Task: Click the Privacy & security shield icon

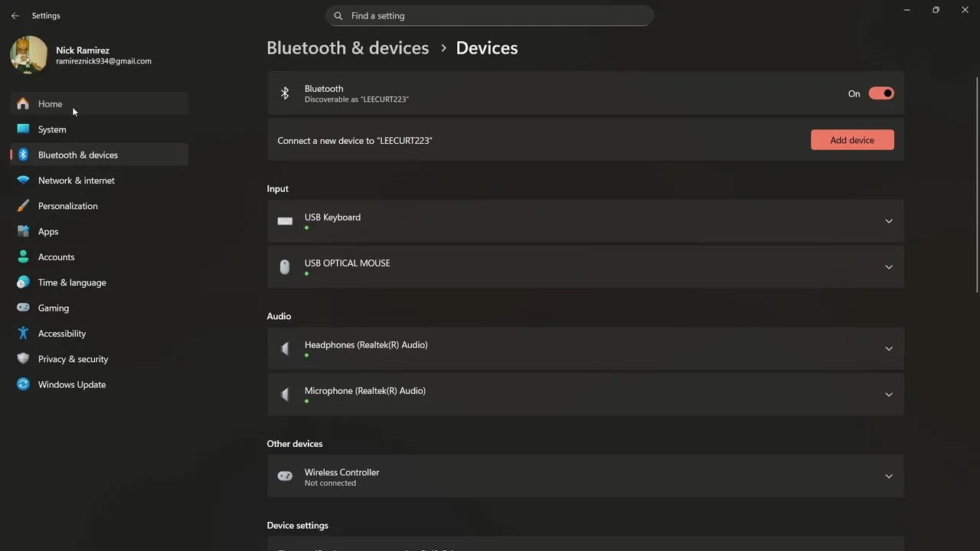Action: tap(23, 359)
